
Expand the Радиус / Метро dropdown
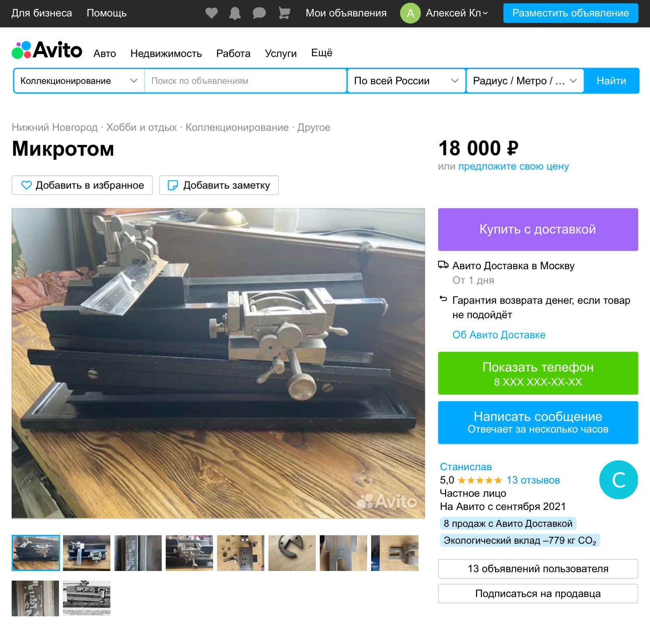click(525, 81)
